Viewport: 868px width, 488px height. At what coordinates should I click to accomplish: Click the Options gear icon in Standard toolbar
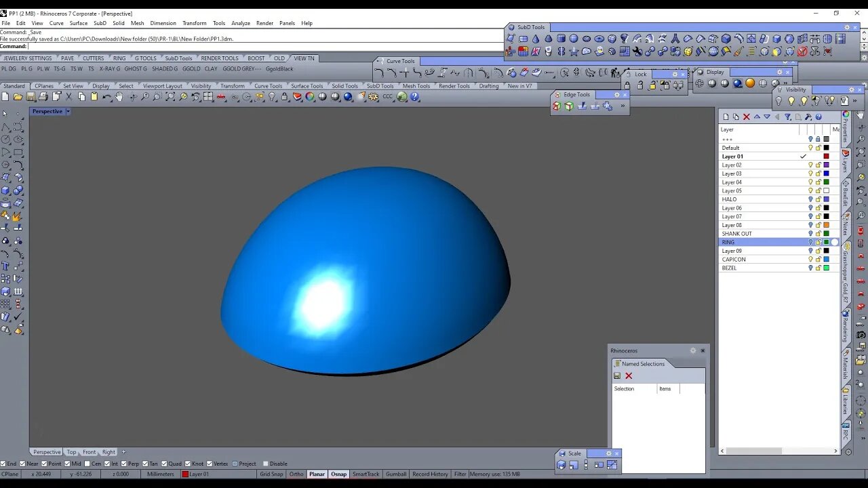[x=374, y=97]
